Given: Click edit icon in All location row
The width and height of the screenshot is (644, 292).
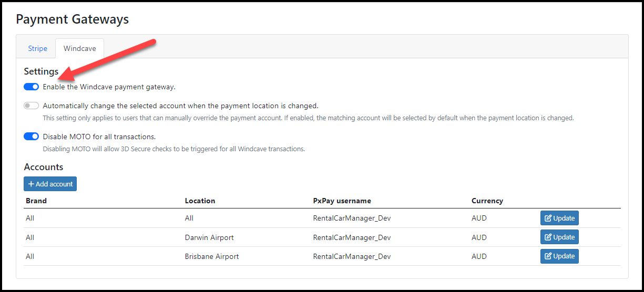Looking at the screenshot, I should coord(548,218).
